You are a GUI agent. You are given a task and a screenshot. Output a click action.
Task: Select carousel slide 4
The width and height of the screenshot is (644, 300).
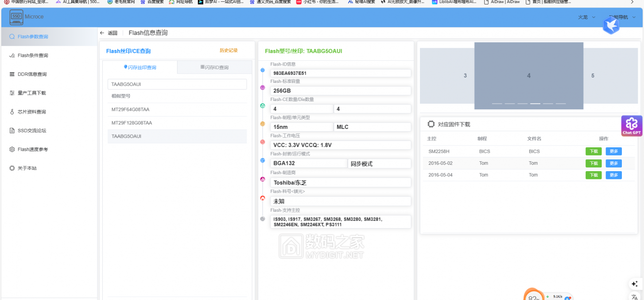coord(529,76)
